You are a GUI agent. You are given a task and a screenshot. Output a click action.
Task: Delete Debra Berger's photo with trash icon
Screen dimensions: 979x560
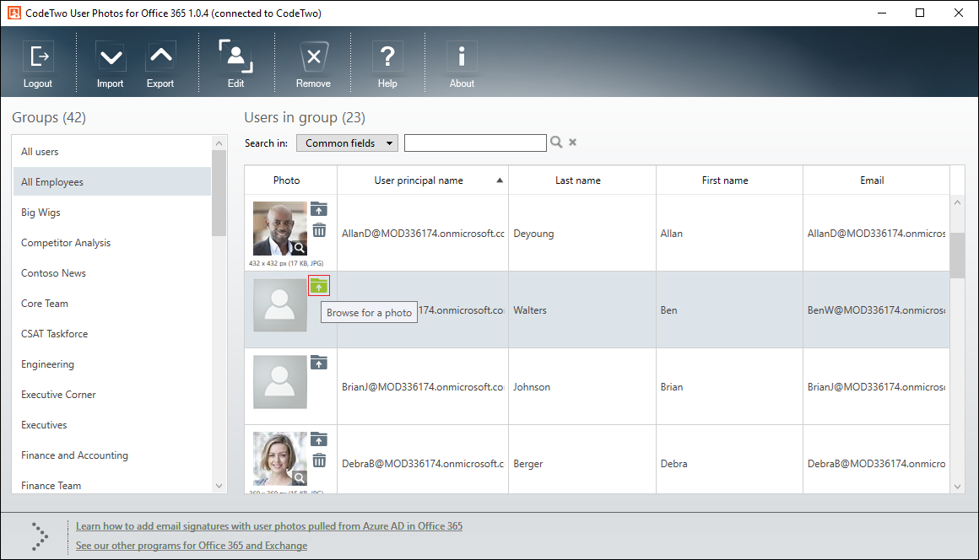point(319,460)
